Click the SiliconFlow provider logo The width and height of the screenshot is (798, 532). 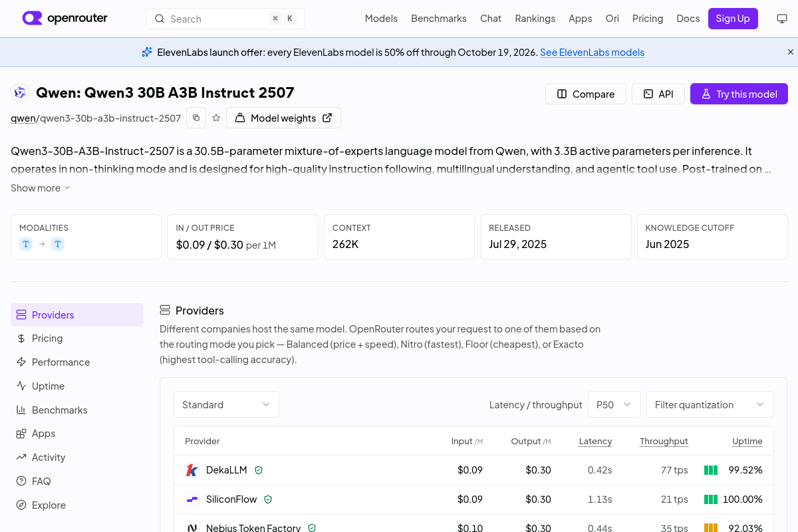point(192,499)
